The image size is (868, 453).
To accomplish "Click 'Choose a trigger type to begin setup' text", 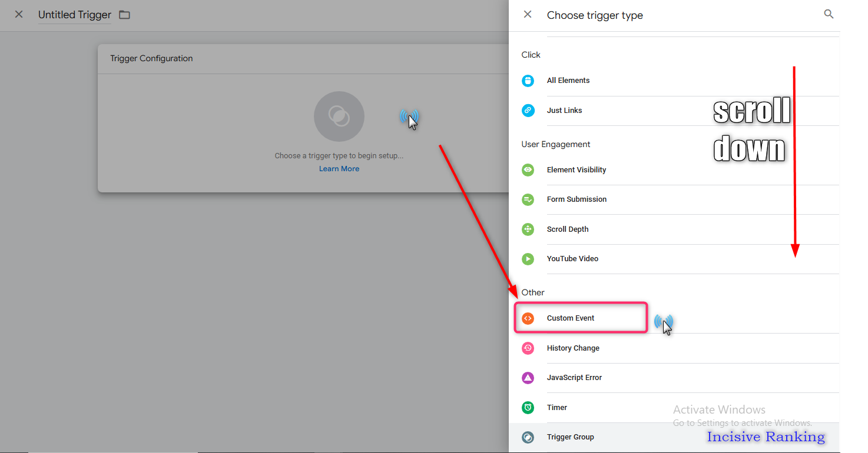I will 339,156.
